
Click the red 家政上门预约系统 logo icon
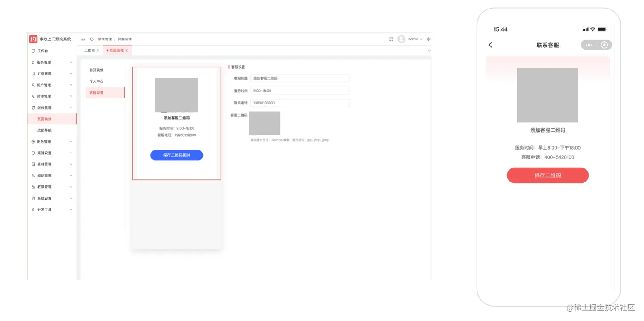[33, 39]
